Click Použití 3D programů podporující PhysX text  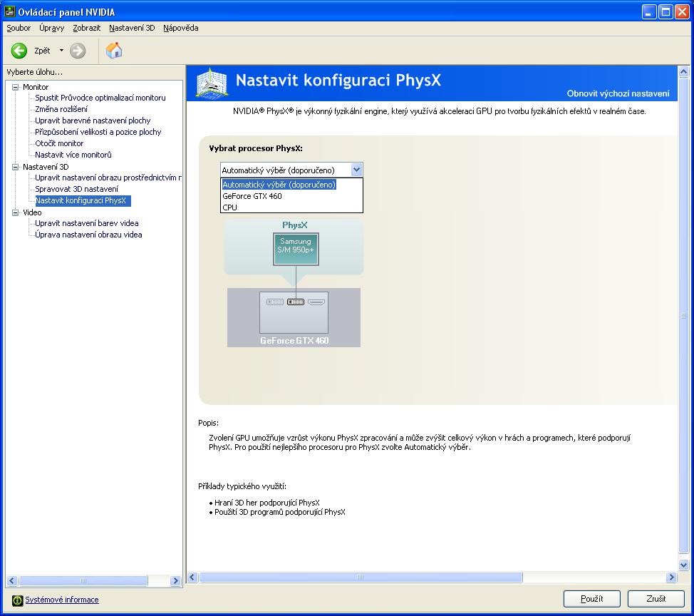(x=280, y=512)
